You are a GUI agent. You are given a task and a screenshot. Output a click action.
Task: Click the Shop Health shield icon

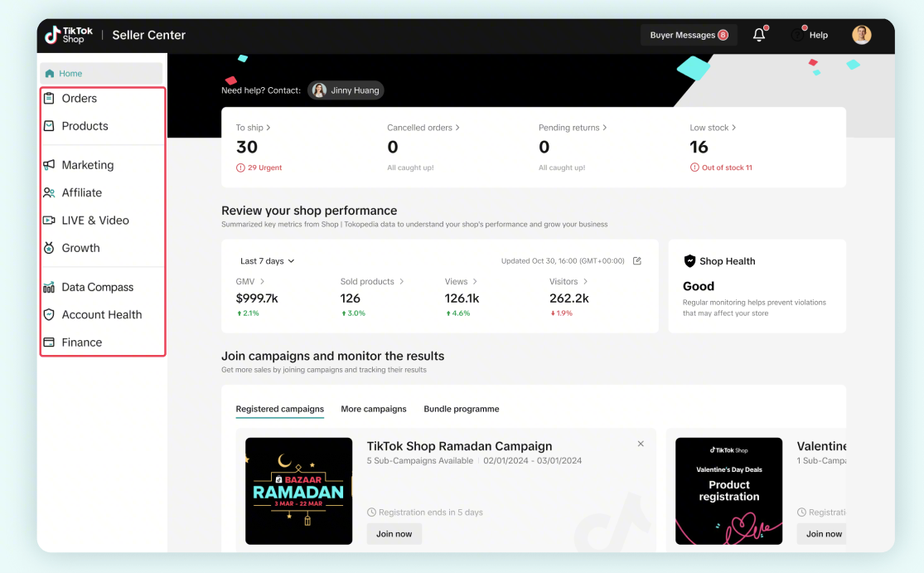click(689, 261)
